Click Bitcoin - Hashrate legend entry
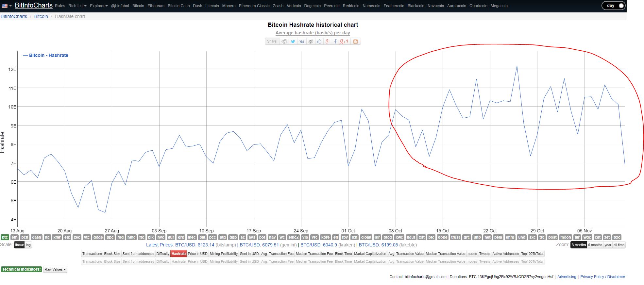The height and width of the screenshot is (285, 644). click(46, 55)
